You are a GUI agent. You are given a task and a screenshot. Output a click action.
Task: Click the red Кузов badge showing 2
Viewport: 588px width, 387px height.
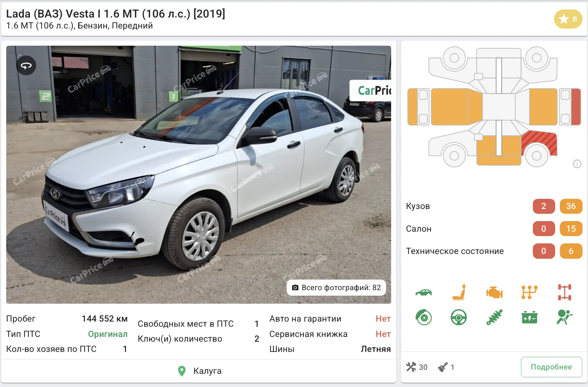[x=543, y=206]
